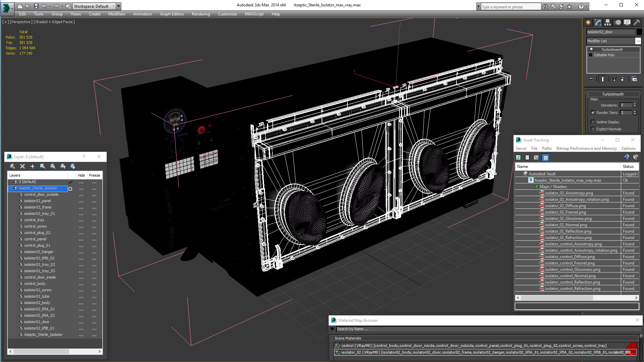Open the Help icon dropdown arrow
This screenshot has height=362, width=644.
(x=587, y=6)
